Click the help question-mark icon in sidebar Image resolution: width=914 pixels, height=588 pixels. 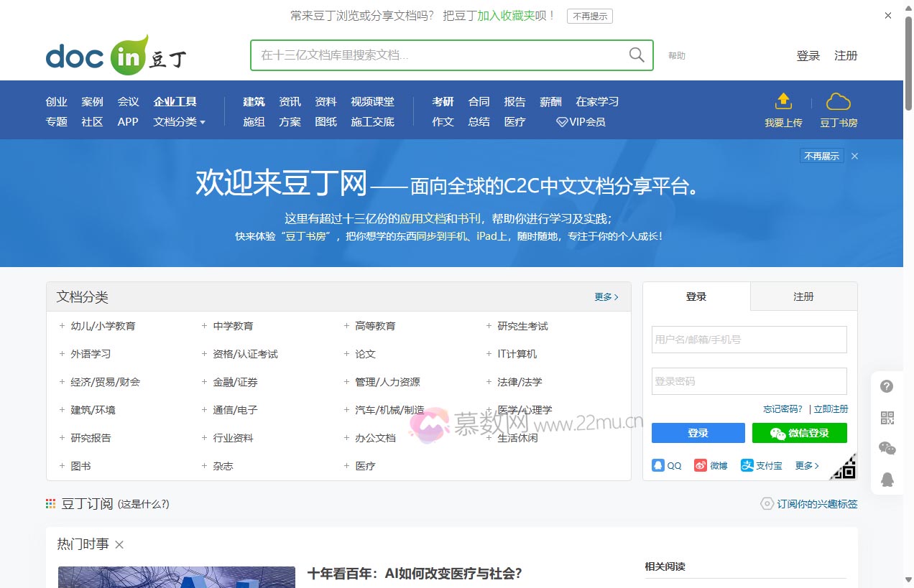coord(887,386)
